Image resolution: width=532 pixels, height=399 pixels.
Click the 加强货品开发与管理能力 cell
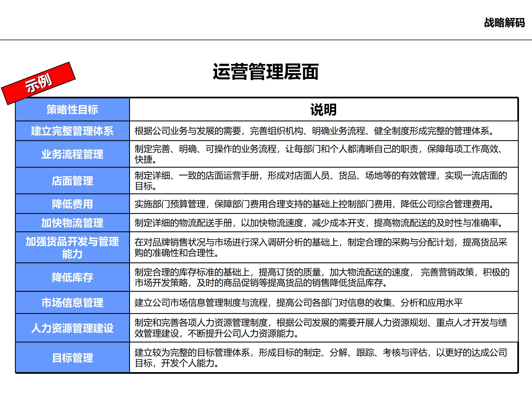click(72, 247)
